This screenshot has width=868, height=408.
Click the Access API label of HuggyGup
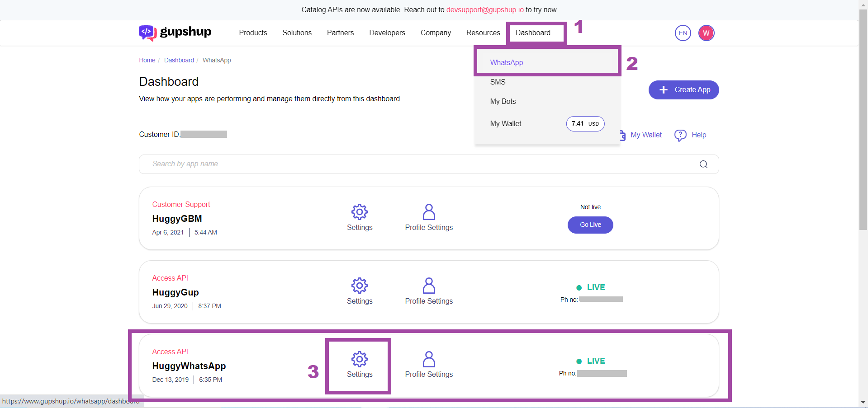(x=170, y=278)
